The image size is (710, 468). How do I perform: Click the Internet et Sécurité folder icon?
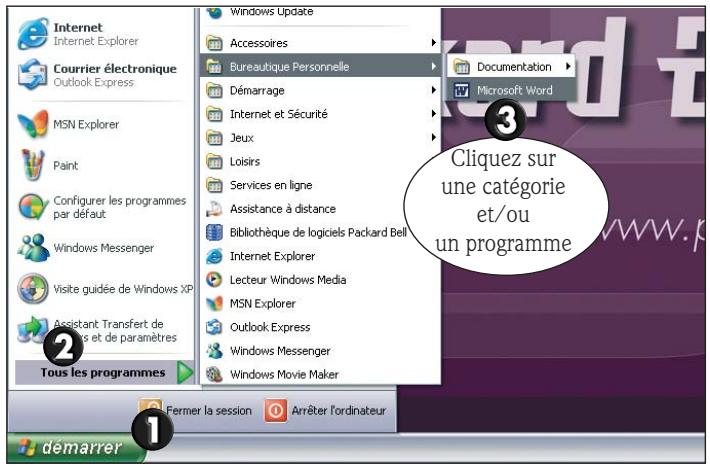pos(214,114)
